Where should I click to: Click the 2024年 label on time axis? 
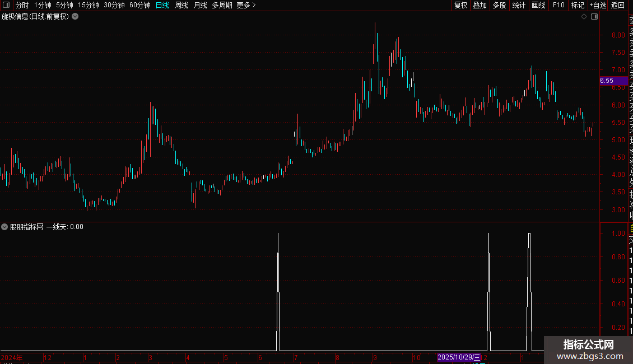click(x=12, y=357)
